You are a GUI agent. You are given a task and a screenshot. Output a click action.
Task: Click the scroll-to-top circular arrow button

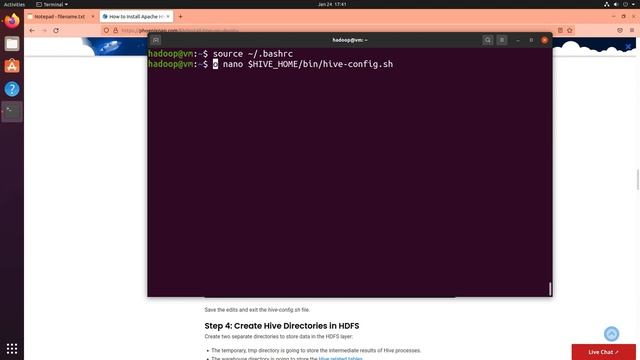click(611, 334)
